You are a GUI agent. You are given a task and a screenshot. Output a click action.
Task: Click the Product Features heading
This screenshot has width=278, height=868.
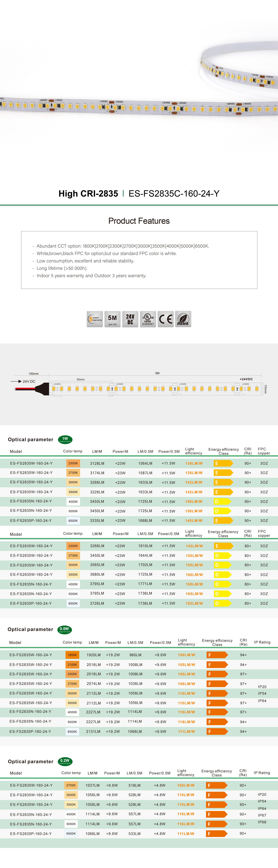(x=139, y=221)
